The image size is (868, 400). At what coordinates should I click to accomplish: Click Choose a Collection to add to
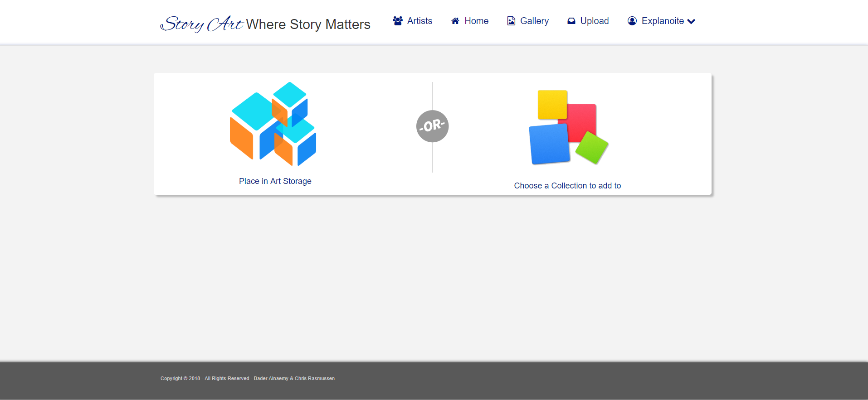pyautogui.click(x=567, y=186)
